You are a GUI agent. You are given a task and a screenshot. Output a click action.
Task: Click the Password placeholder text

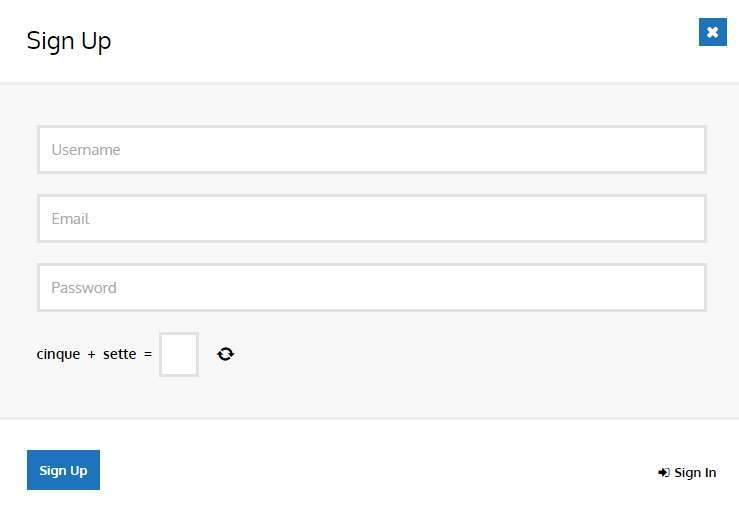[84, 288]
